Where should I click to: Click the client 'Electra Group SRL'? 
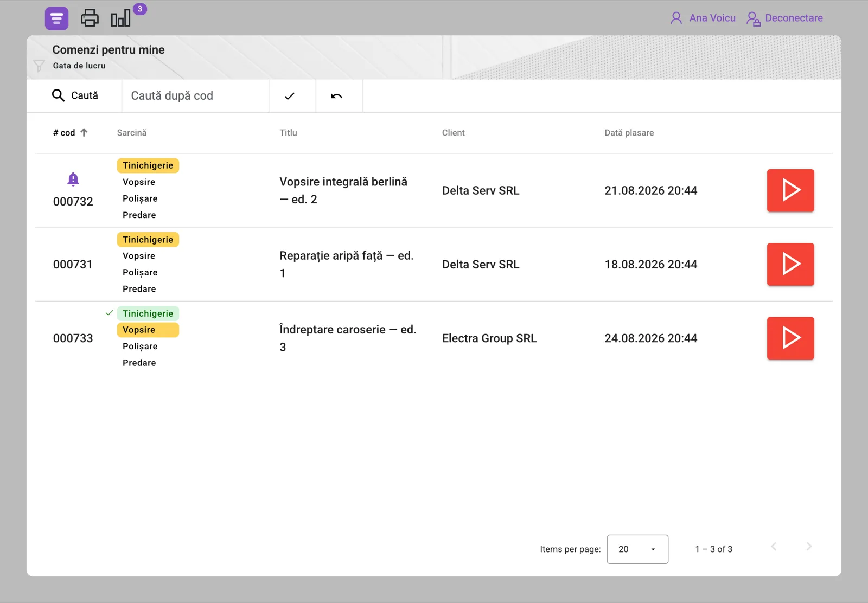coord(489,338)
